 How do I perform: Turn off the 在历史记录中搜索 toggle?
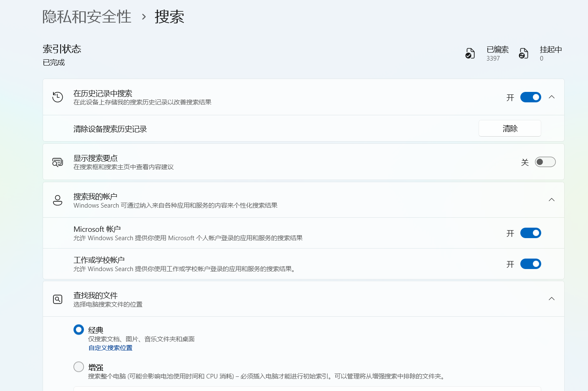click(531, 97)
